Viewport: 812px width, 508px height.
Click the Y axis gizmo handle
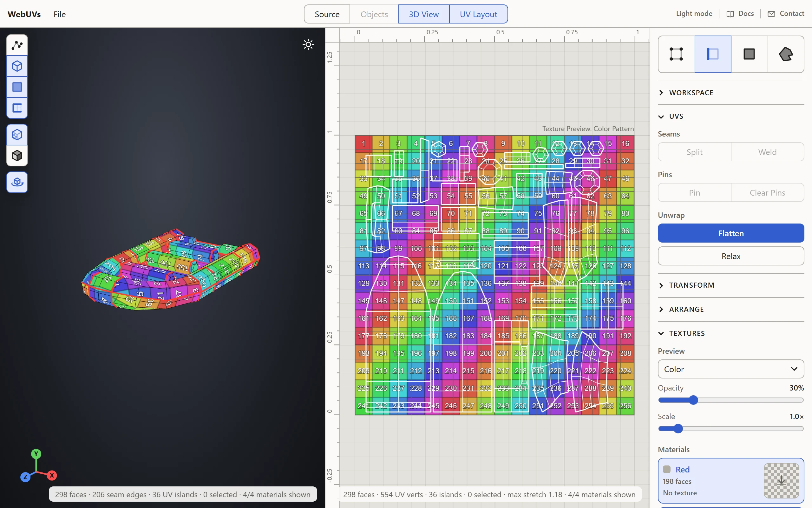[x=36, y=454]
